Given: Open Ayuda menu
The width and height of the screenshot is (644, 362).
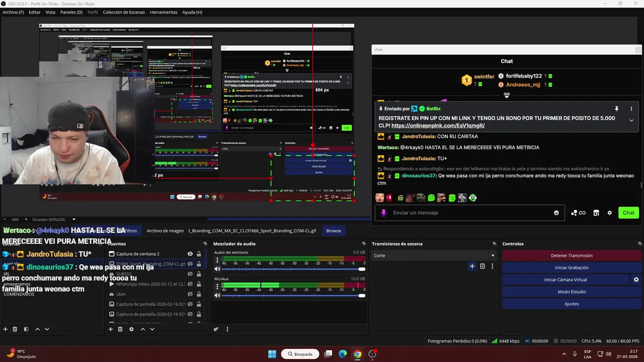Looking at the screenshot, I should coord(192,12).
